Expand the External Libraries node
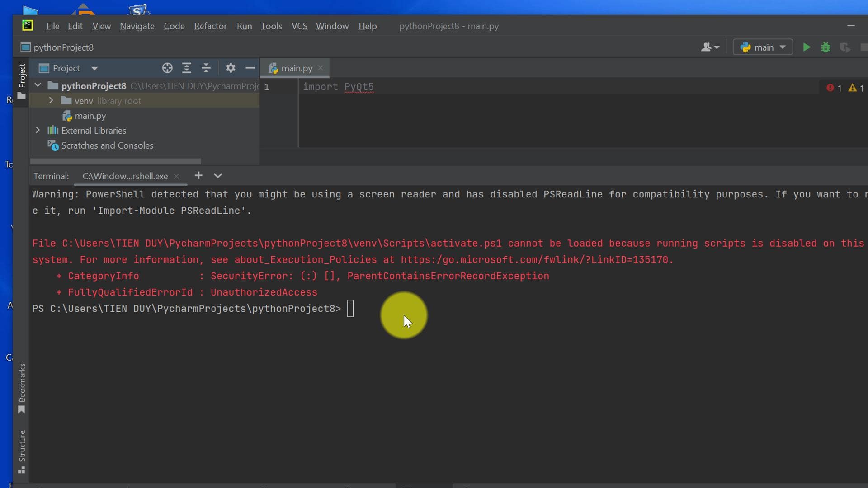 tap(38, 130)
